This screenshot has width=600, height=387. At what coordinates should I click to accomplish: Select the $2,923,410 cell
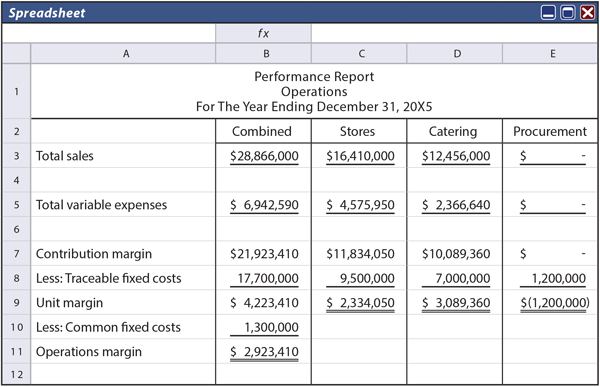(x=263, y=351)
